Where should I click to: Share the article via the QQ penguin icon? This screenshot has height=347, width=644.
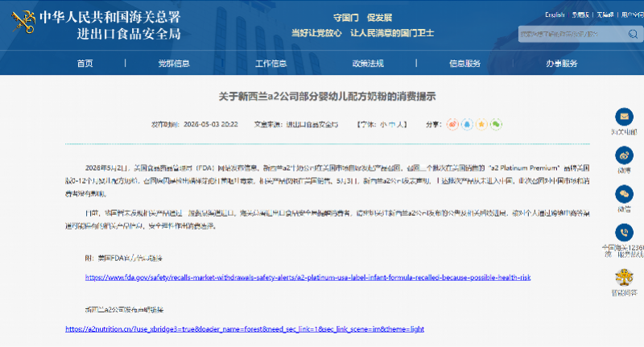tap(467, 124)
